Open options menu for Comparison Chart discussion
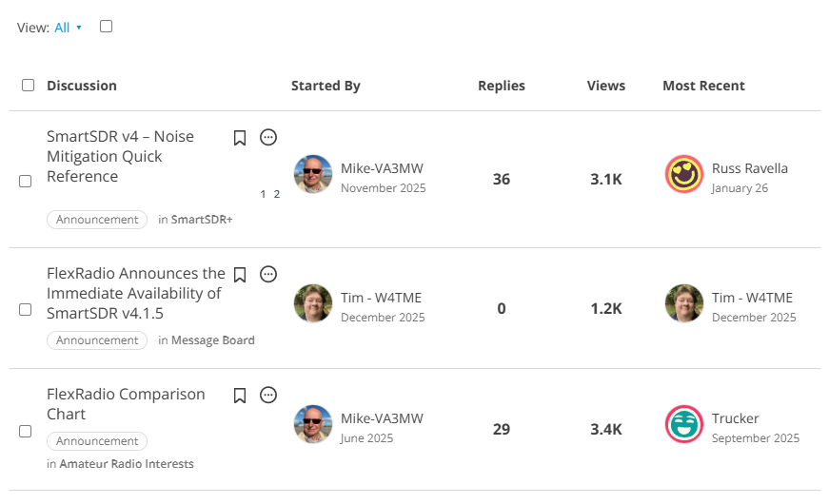829x504 pixels. 268,395
